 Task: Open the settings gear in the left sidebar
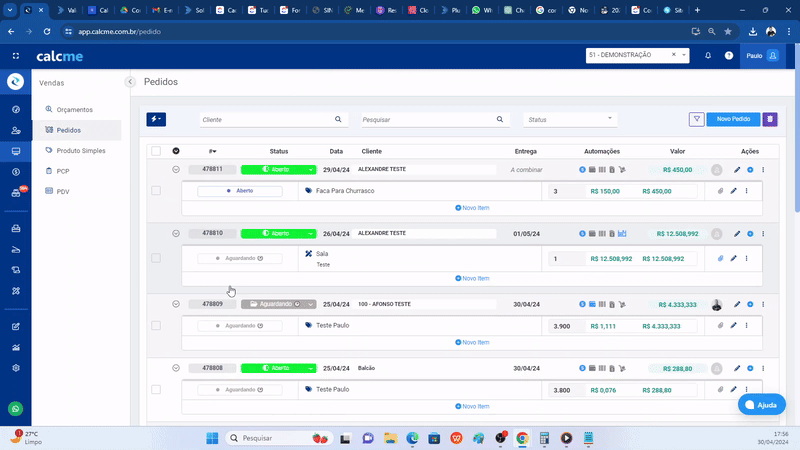point(15,367)
